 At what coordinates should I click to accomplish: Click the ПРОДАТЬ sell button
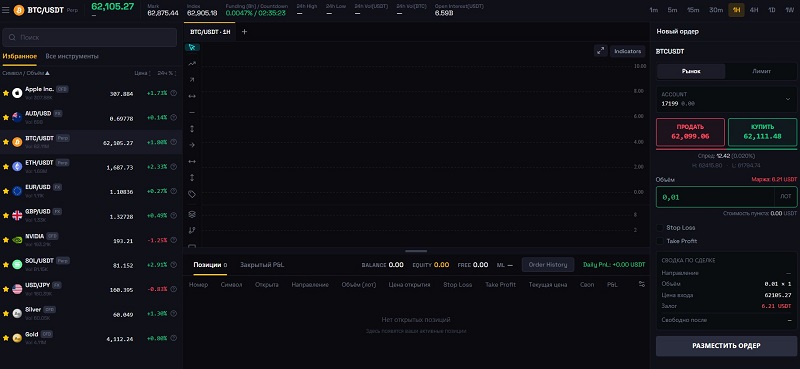click(690, 132)
